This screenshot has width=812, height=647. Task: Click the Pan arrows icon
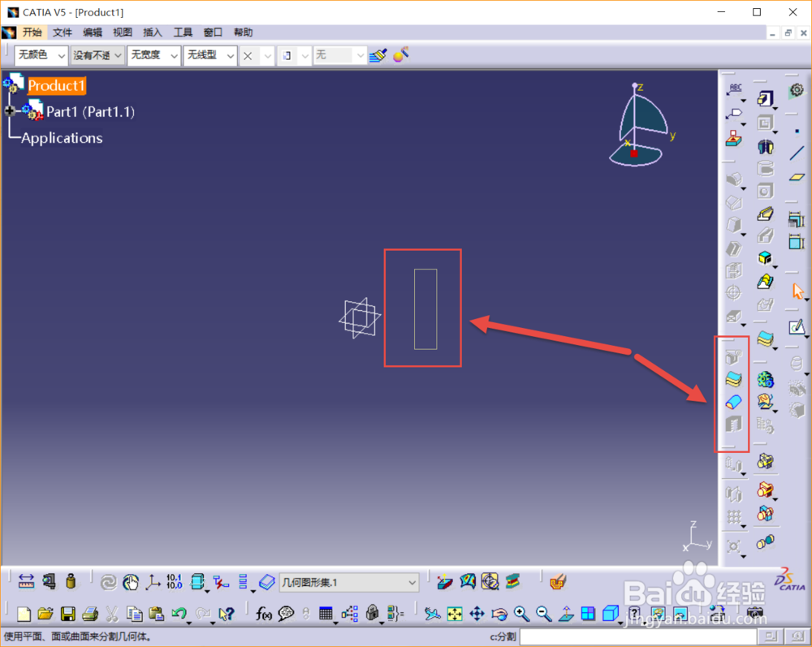click(477, 614)
